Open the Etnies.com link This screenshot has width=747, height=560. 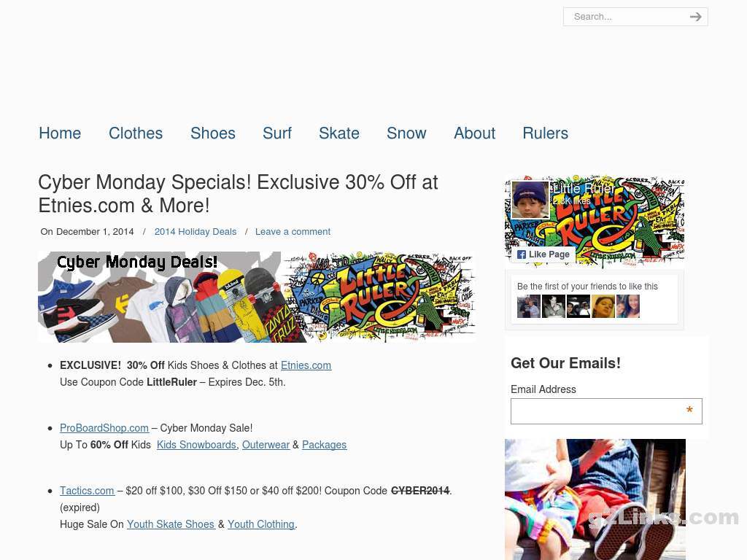pyautogui.click(x=306, y=365)
